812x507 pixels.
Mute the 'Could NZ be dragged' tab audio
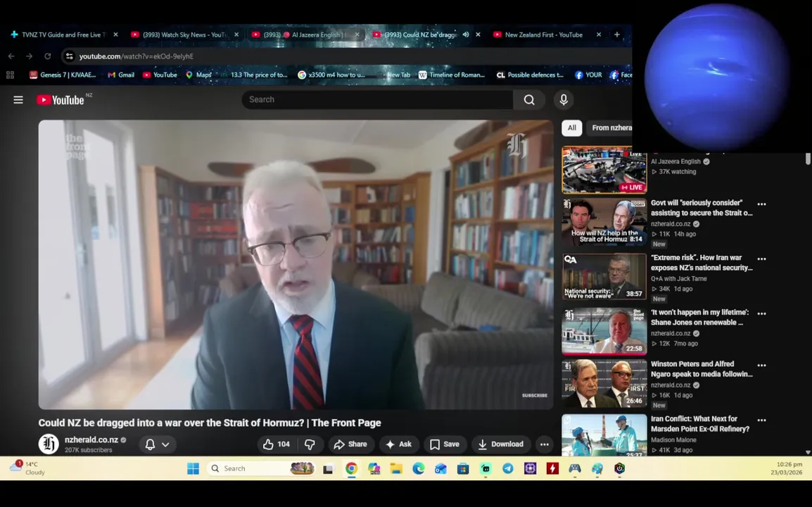coord(466,35)
